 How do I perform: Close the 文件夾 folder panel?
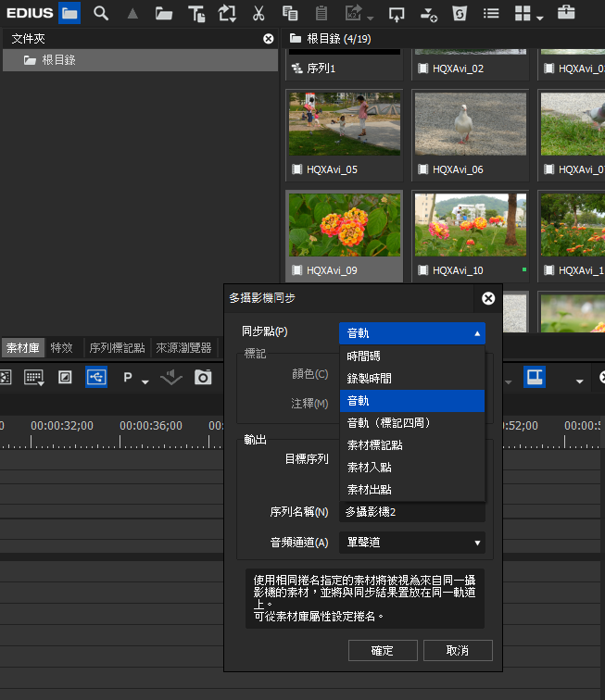pos(269,39)
